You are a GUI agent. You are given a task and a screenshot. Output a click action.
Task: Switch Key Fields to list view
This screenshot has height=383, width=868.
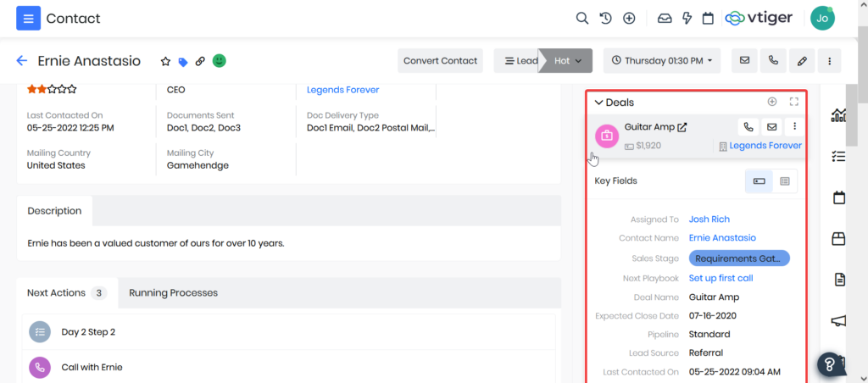[785, 181]
